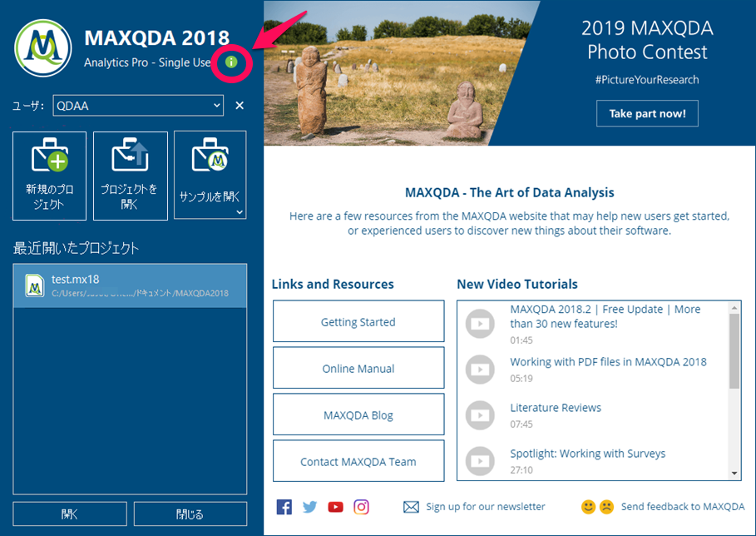Screen dimensions: 756x536
Task: Open the QDAA user dropdown
Action: (x=138, y=106)
